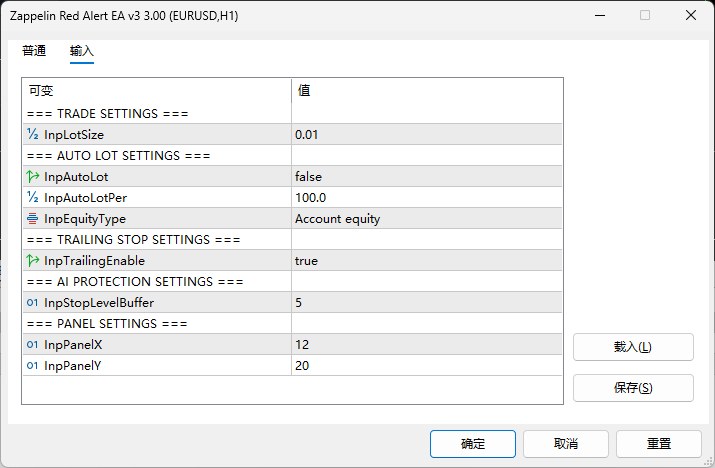The image size is (715, 468).
Task: Toggle the InpAutoLot false value
Action: (426, 177)
